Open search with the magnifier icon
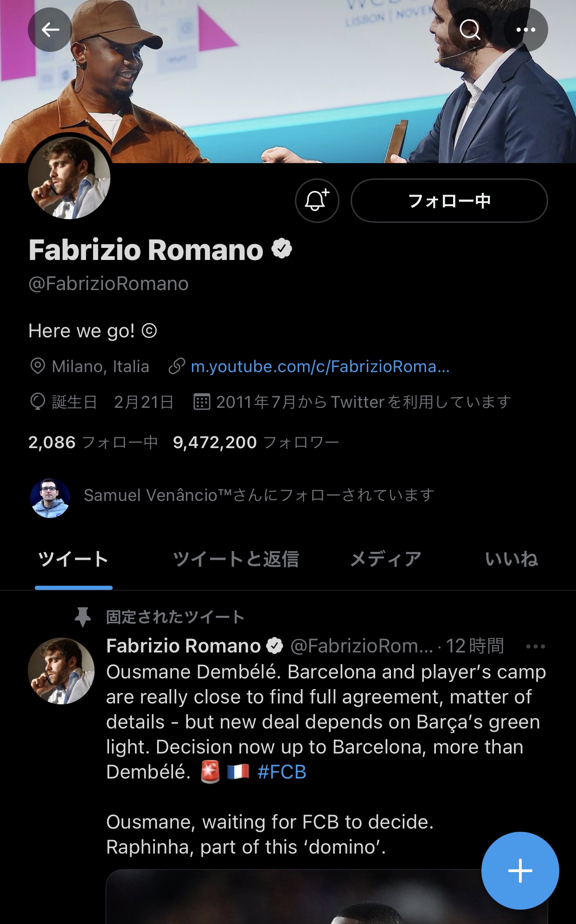The height and width of the screenshot is (924, 576). click(x=470, y=30)
